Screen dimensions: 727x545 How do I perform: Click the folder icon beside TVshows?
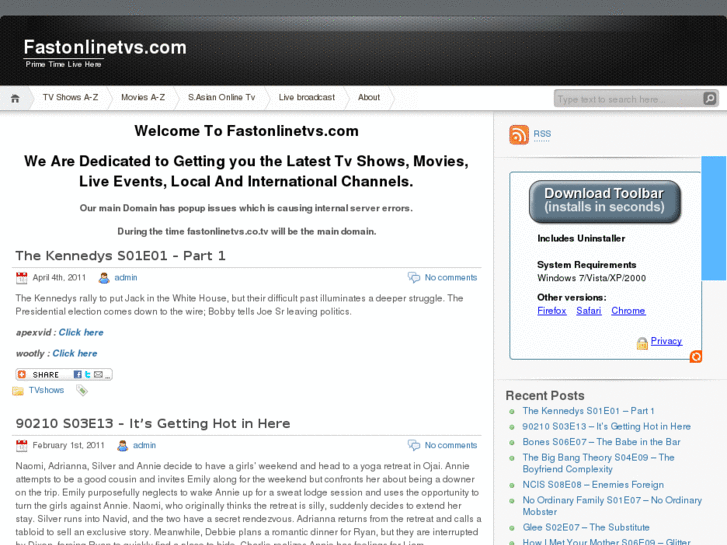click(18, 391)
